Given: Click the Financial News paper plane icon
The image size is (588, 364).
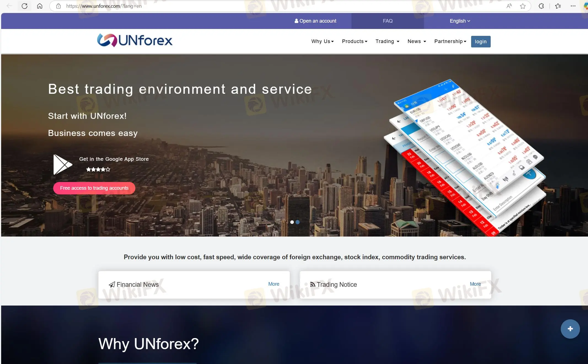Looking at the screenshot, I should [x=112, y=285].
